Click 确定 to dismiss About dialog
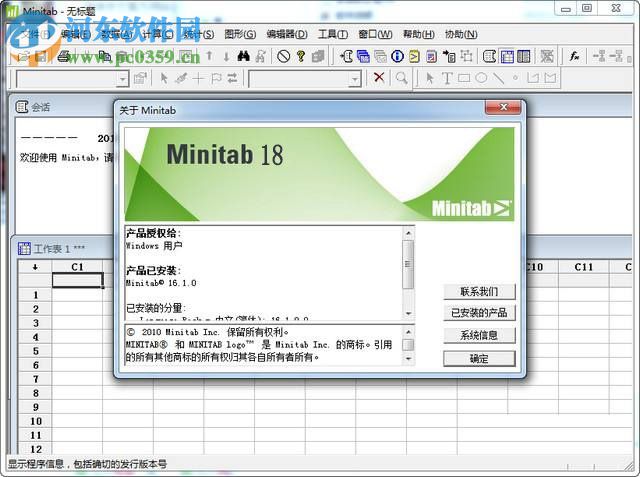The image size is (640, 477). coord(479,359)
